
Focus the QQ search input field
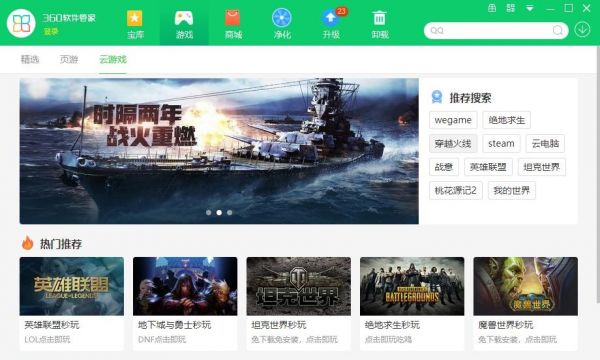(x=490, y=30)
